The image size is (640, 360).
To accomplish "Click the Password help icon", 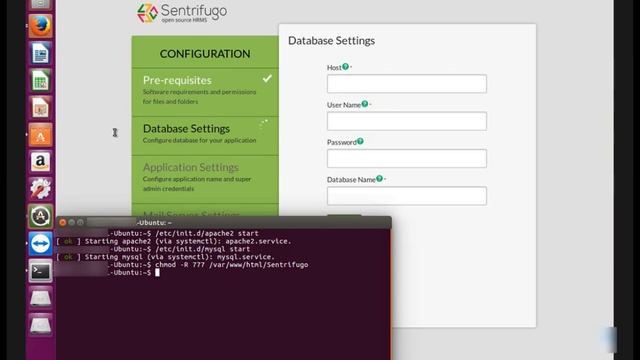I will (360, 141).
